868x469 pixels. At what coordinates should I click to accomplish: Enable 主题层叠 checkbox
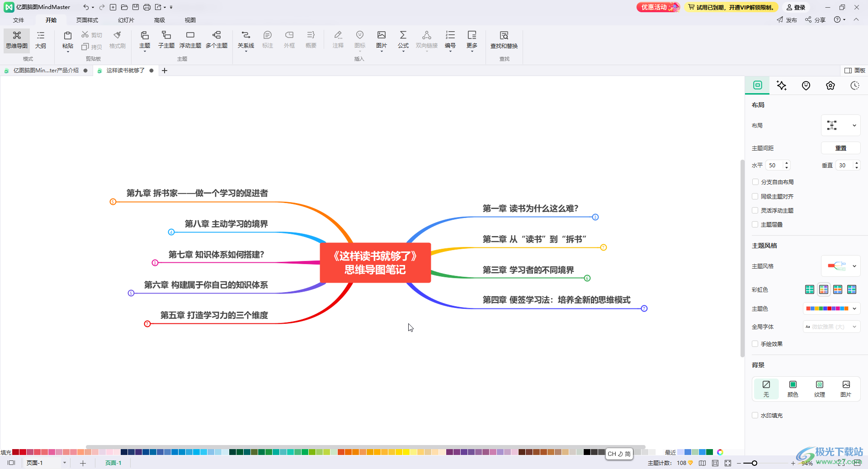pos(755,224)
